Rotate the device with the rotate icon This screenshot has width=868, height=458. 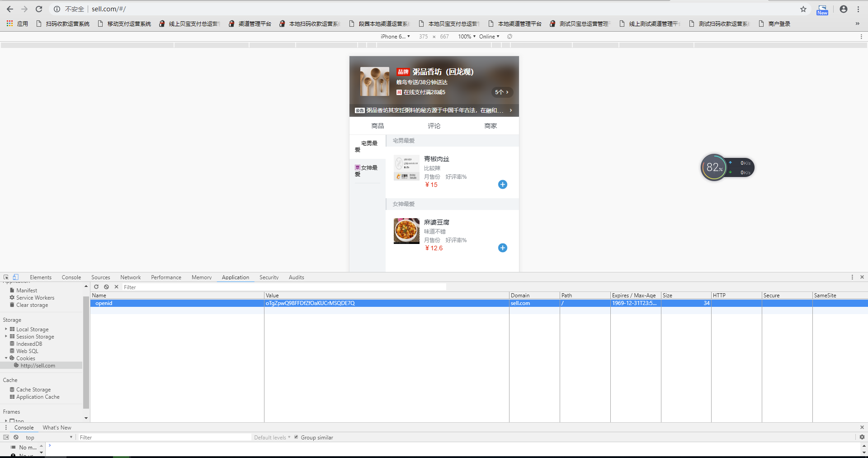tap(509, 37)
